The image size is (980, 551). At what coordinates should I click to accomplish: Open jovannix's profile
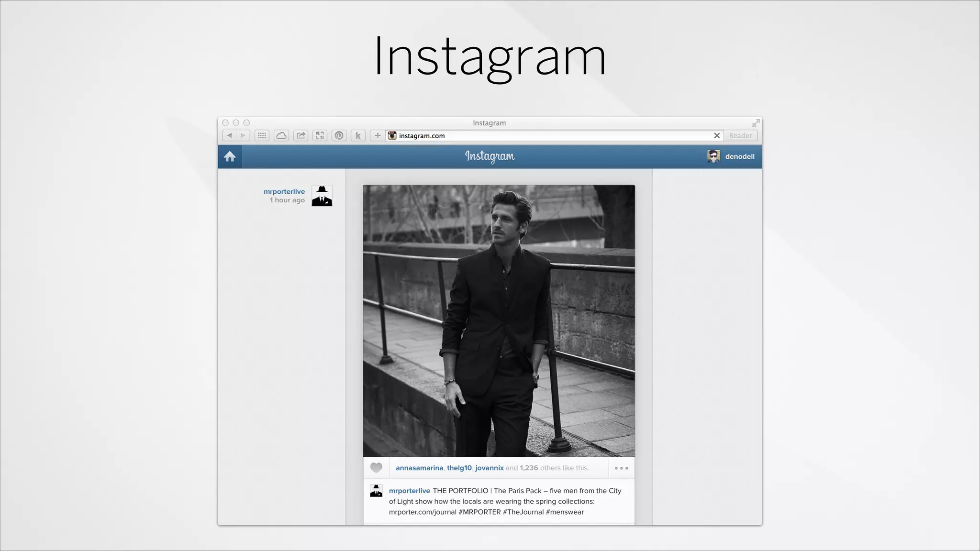490,468
